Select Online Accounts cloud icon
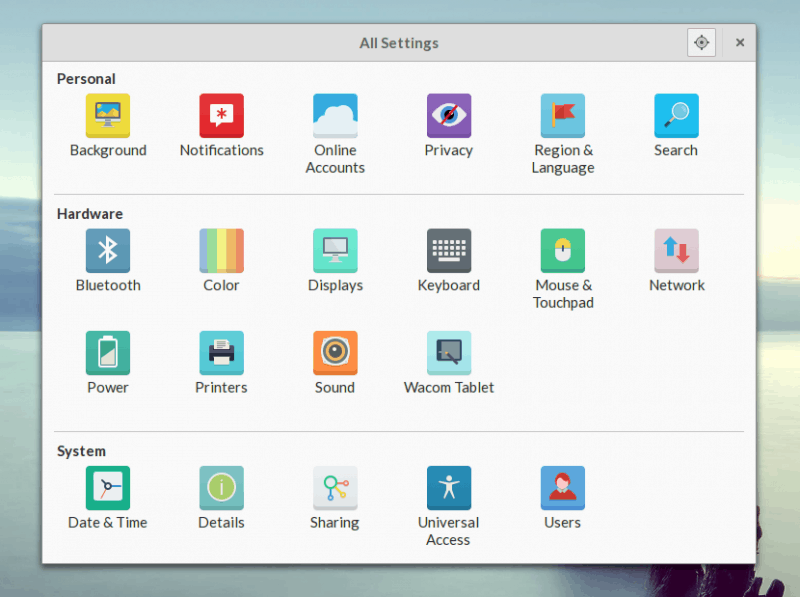Screen dimensions: 800x597 click(335, 116)
